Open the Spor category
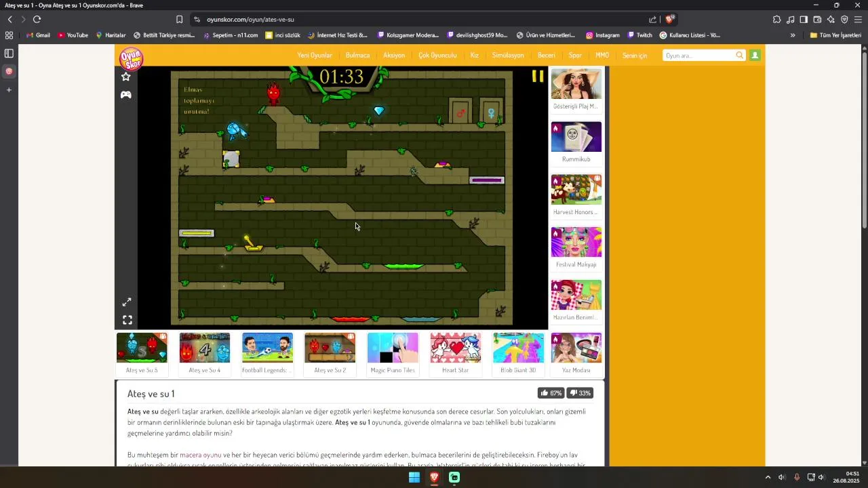Viewport: 868px width, 488px height. click(x=575, y=56)
